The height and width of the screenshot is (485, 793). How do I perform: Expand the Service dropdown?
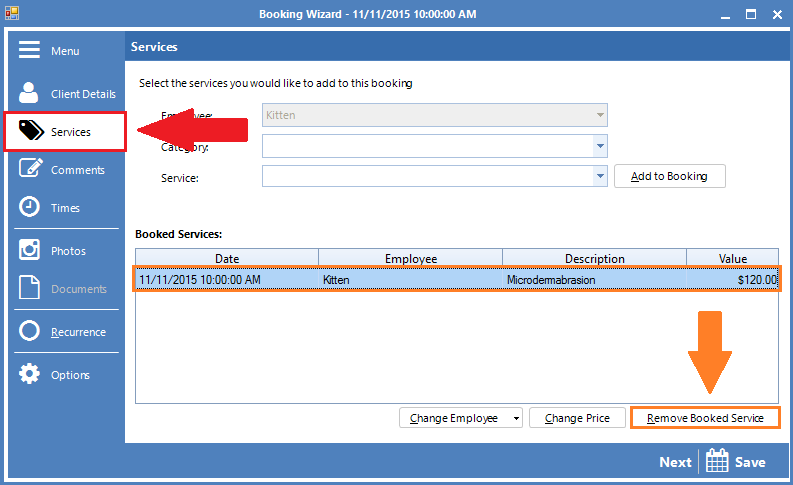pyautogui.click(x=600, y=176)
